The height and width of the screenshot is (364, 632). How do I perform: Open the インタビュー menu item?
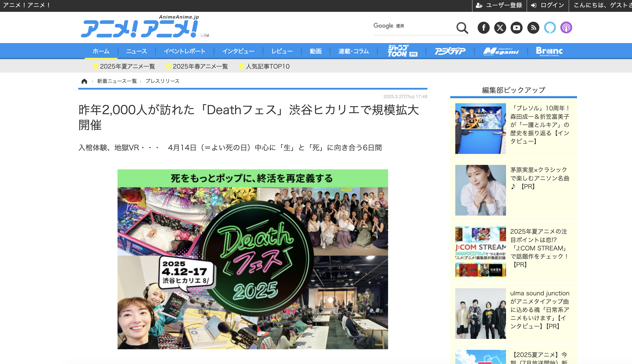click(x=238, y=51)
